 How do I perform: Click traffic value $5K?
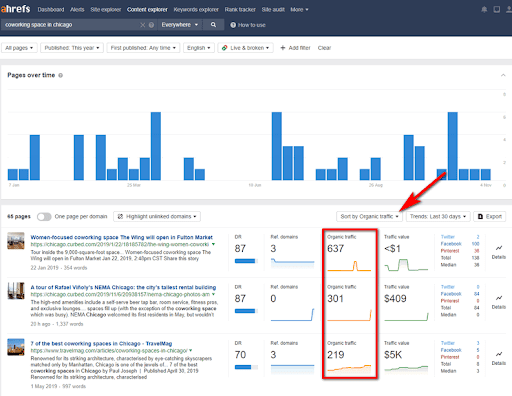pos(393,355)
